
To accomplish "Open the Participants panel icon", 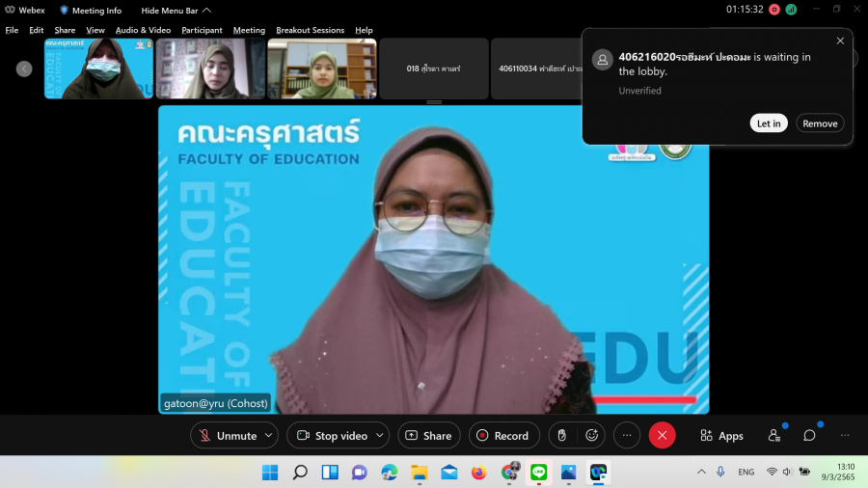I will click(773, 436).
